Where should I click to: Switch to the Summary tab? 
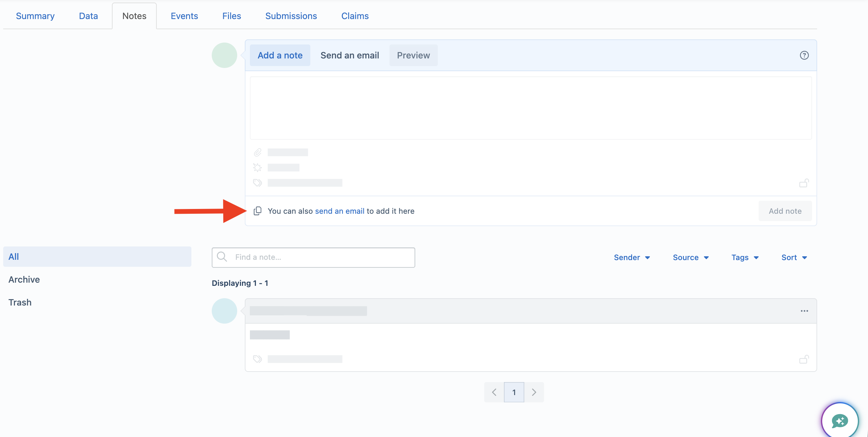35,16
